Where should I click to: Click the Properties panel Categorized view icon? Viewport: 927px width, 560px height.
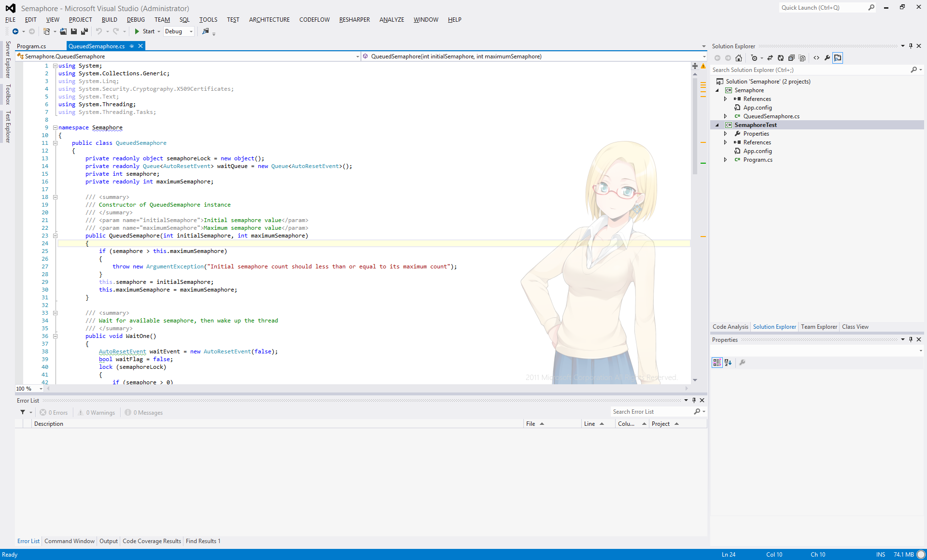717,363
